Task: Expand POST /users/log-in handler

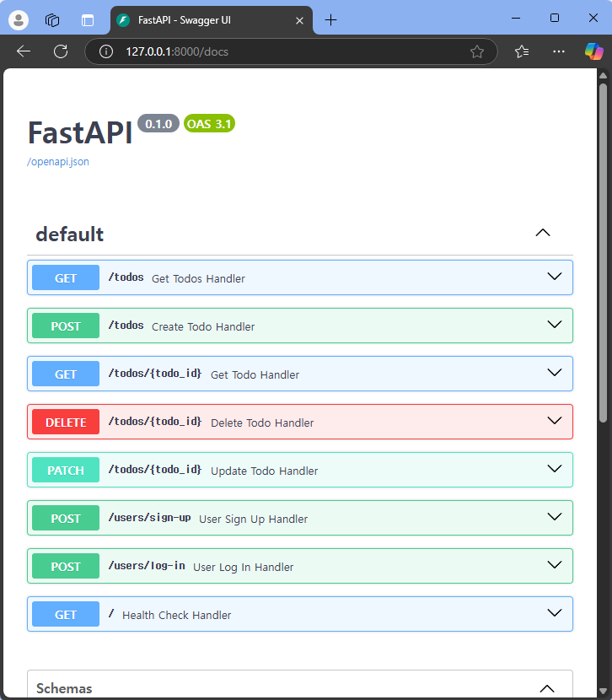Action: pos(300,566)
